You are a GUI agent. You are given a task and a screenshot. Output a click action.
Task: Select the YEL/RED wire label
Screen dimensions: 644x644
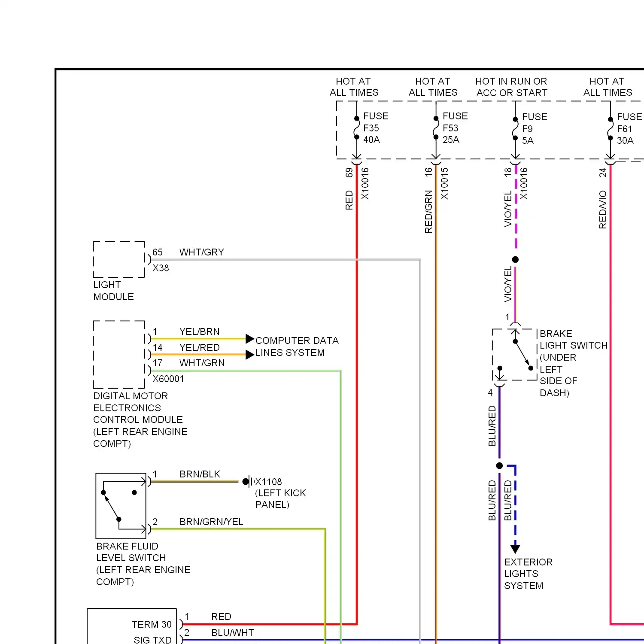click(x=199, y=347)
